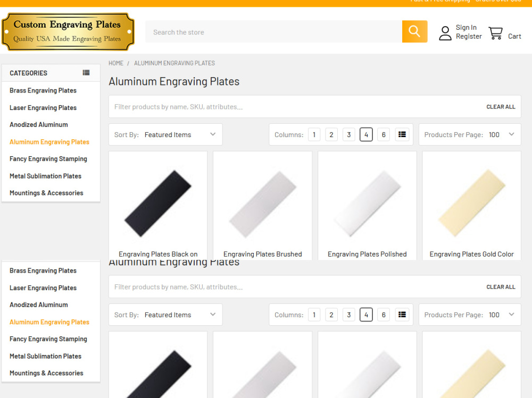The width and height of the screenshot is (532, 398).
Task: Toggle the CATEGORIES list menu icon
Action: pyautogui.click(x=86, y=73)
